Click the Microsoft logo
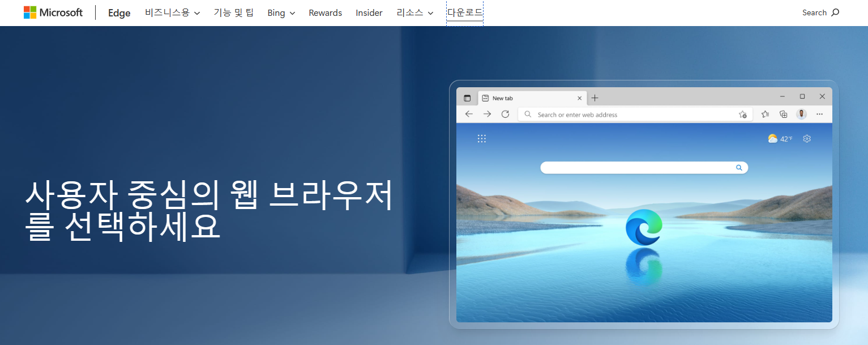 coord(53,12)
